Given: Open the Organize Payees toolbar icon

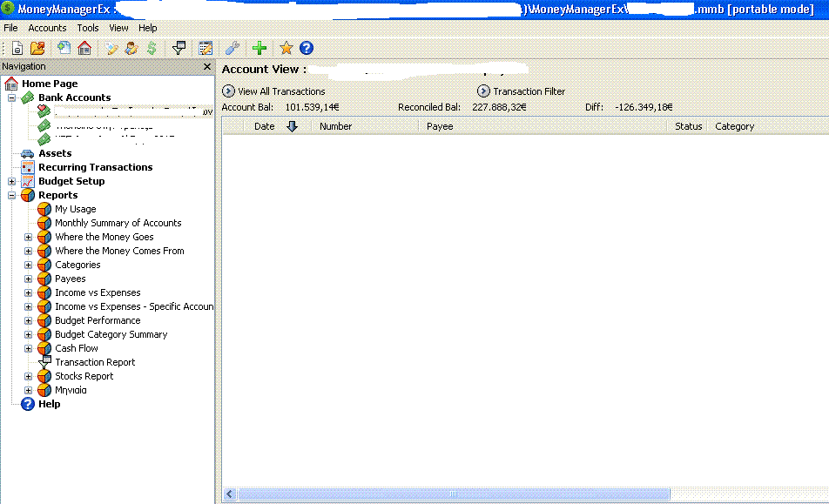Looking at the screenshot, I should click(131, 48).
